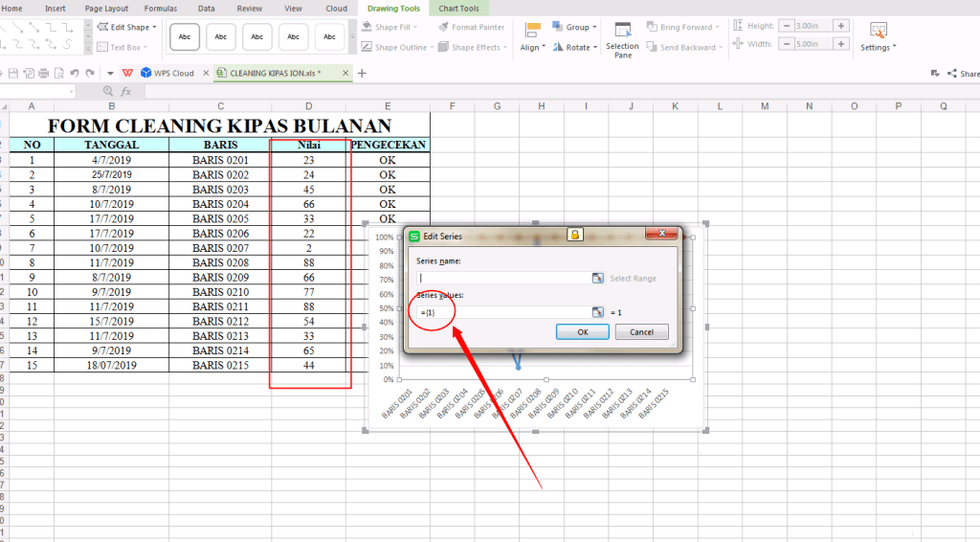
Task: Decrease shape width with minus stepper
Action: click(x=785, y=44)
